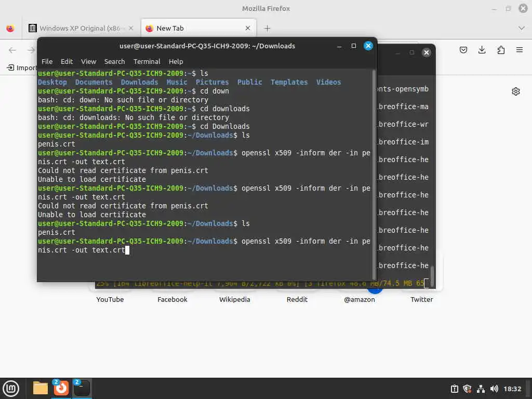List all tabs dropdown arrow
The height and width of the screenshot is (399, 532).
pyautogui.click(x=522, y=28)
